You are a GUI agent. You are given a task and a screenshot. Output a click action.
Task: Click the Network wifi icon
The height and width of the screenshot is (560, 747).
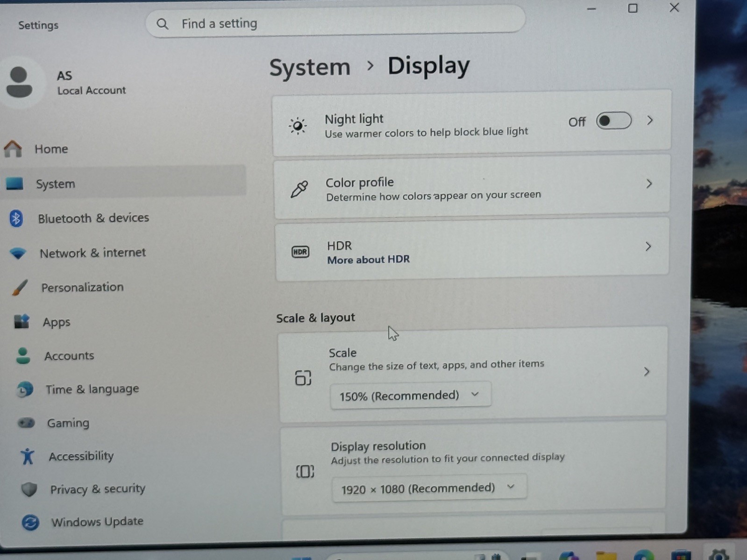pyautogui.click(x=18, y=253)
